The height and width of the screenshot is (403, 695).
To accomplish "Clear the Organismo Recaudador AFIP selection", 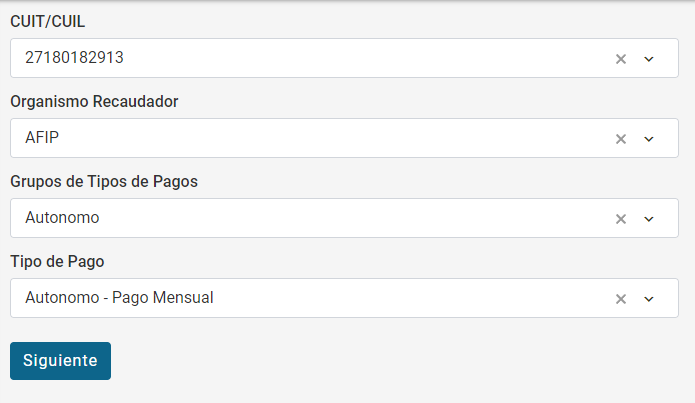I will point(620,139).
